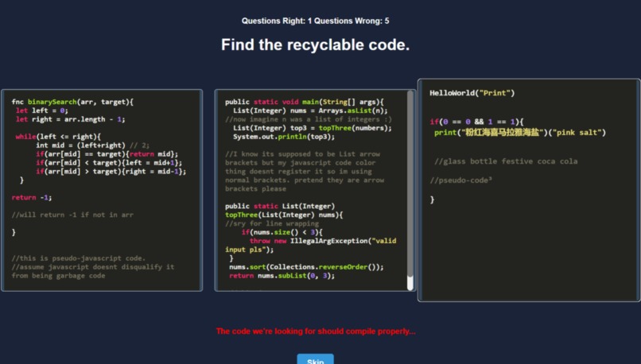The image size is (641, 364).
Task: Click the Skip button
Action: (x=315, y=359)
